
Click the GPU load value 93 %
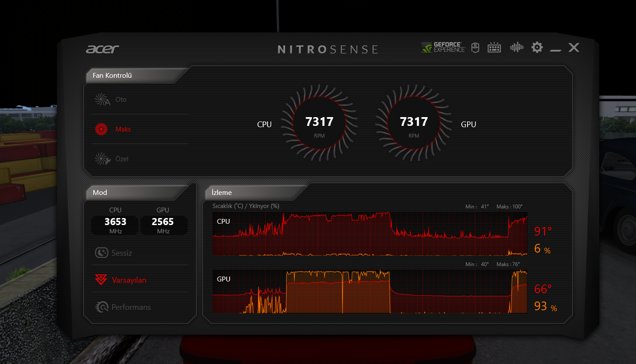[545, 306]
